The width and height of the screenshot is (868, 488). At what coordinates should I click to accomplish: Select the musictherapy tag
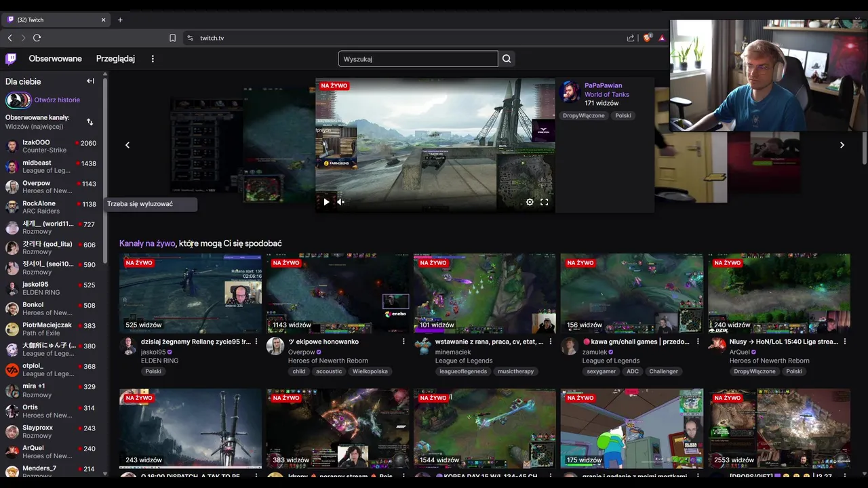coord(515,371)
